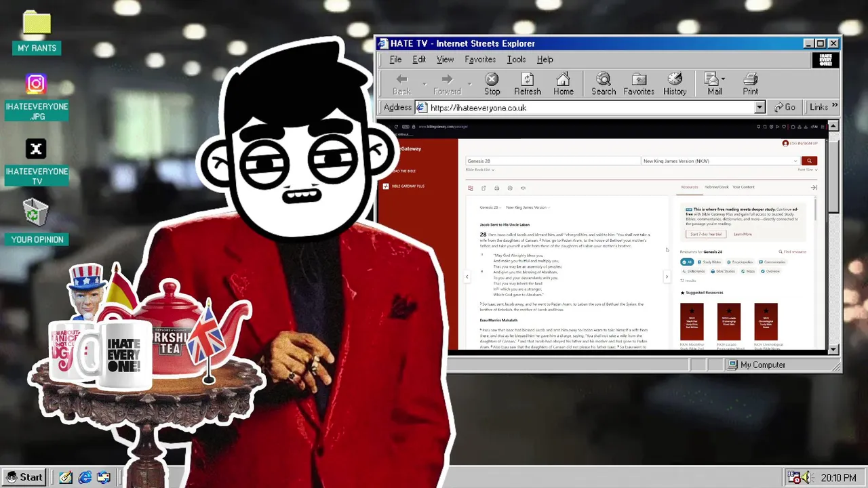The width and height of the screenshot is (868, 488).
Task: Go to the Home page
Action: tap(563, 84)
